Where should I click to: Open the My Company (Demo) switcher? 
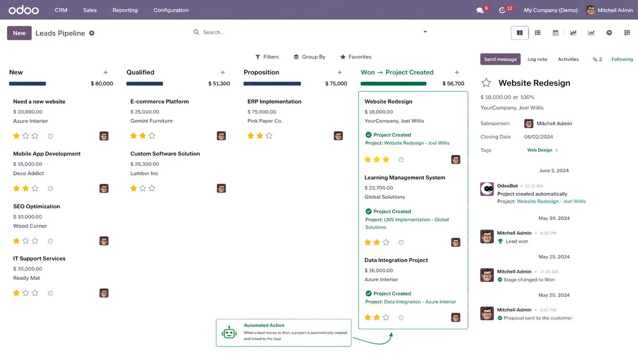pos(551,10)
